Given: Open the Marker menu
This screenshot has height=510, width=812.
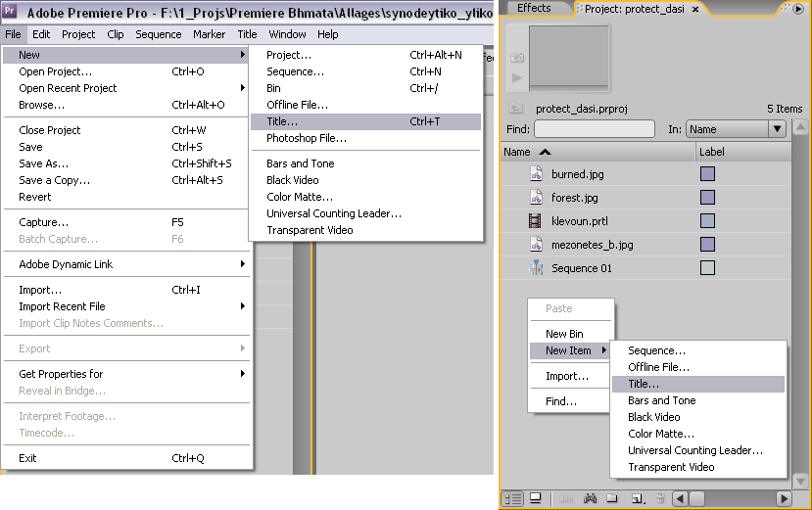Looking at the screenshot, I should click(210, 34).
